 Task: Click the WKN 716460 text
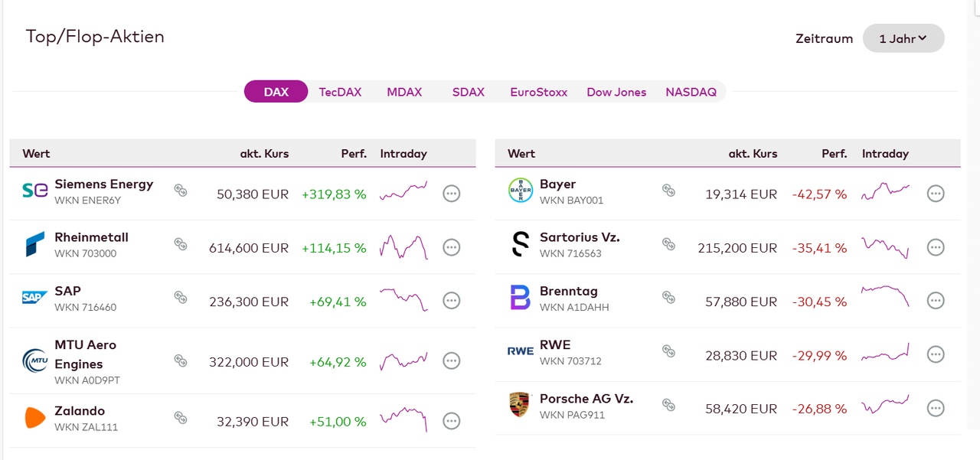[85, 307]
